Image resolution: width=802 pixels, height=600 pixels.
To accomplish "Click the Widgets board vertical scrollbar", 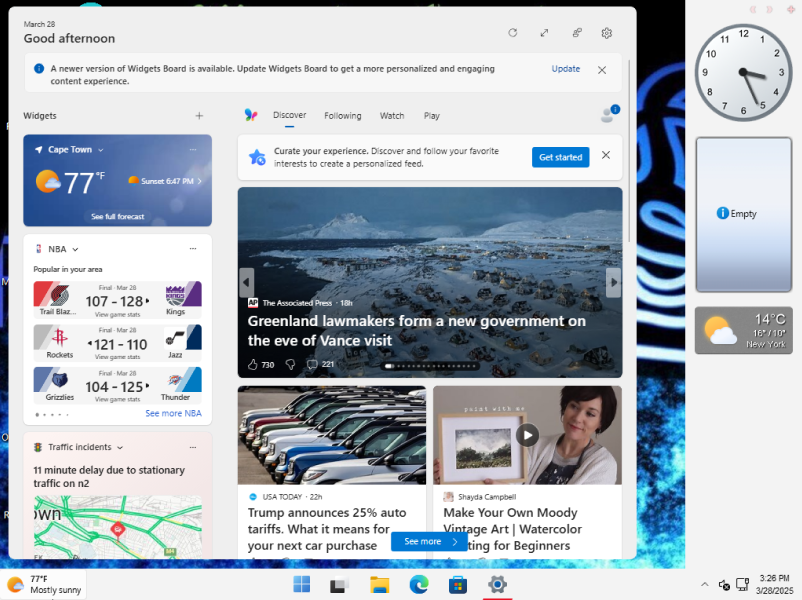I will (629, 151).
